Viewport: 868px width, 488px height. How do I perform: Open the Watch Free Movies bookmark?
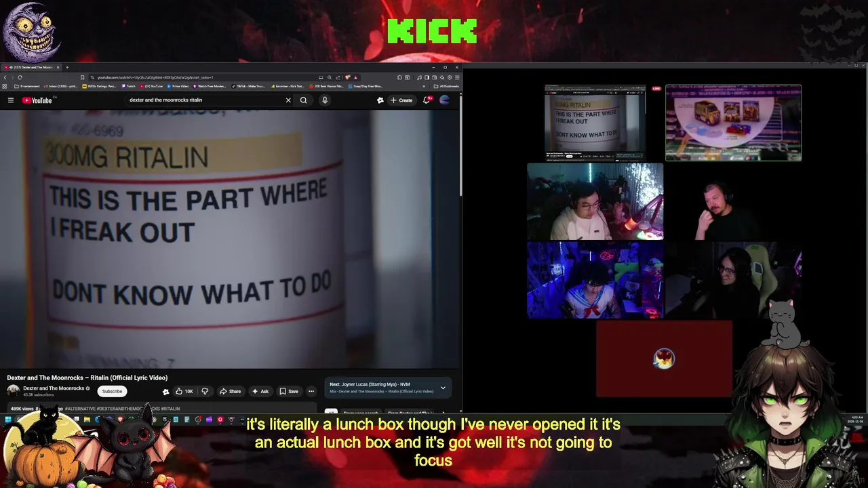[x=210, y=86]
